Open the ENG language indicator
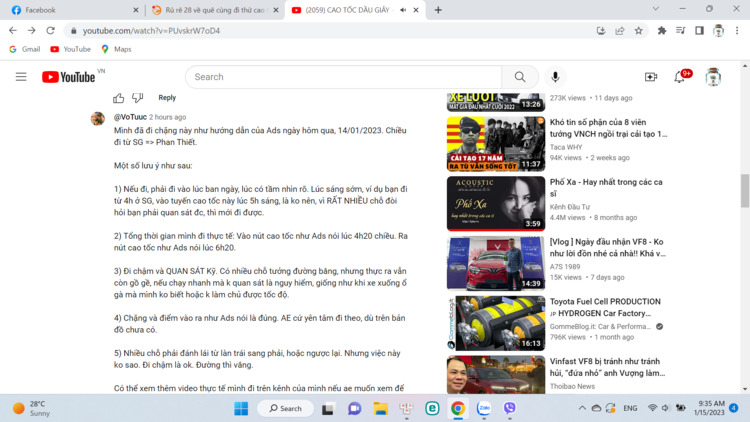 pos(630,408)
